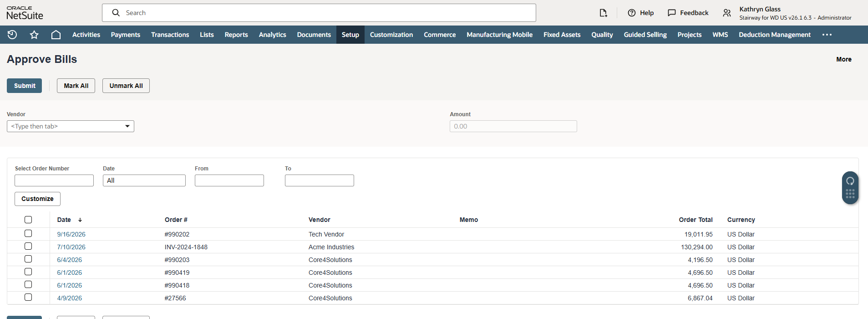Viewport: 868px width, 319px height.
Task: Open the Transactions menu
Action: click(x=170, y=35)
